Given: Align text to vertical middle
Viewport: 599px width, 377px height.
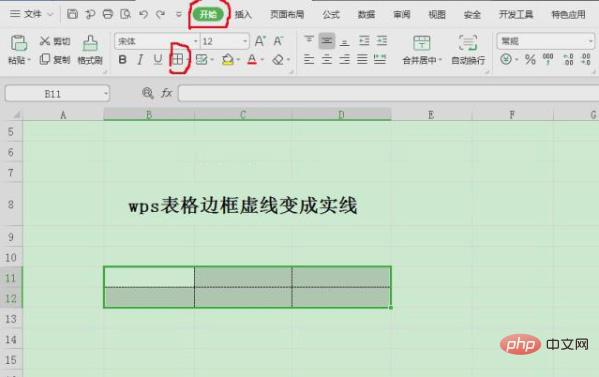Looking at the screenshot, I should [327, 40].
